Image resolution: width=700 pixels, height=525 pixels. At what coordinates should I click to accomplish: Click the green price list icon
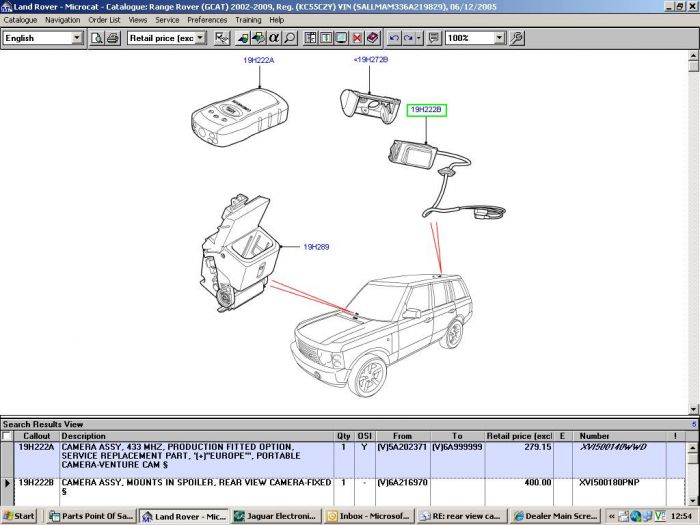[x=325, y=38]
